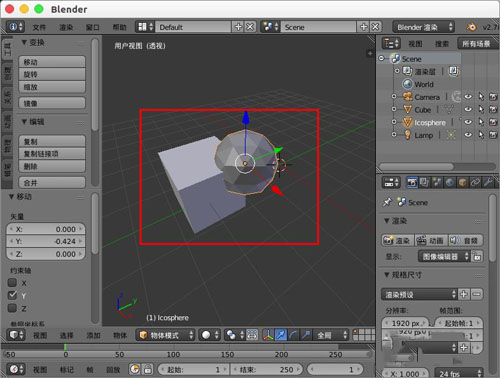Click the 删除 delete button
This screenshot has height=378, width=500.
(x=52, y=166)
